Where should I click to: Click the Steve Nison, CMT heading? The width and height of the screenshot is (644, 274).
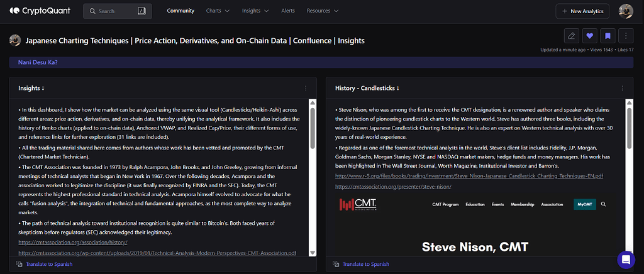click(x=475, y=246)
